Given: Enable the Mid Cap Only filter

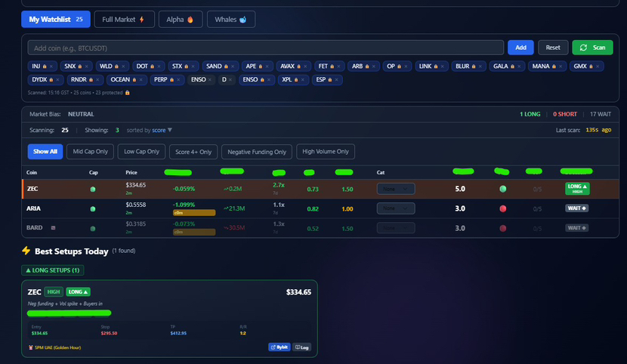Looking at the screenshot, I should click(x=91, y=152).
